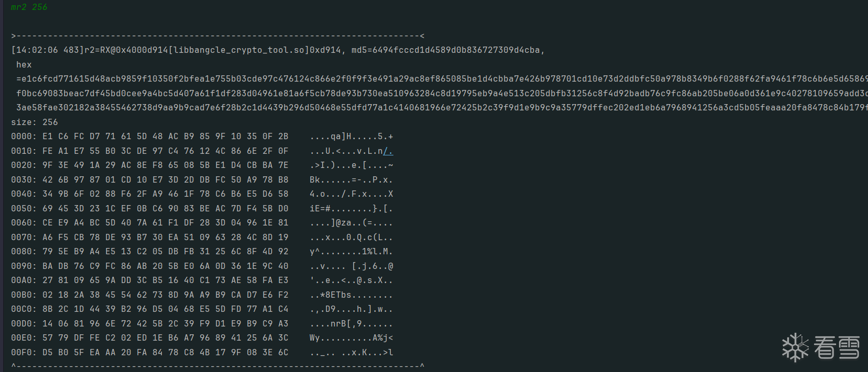The image size is (868, 372).
Task: Click the "size: 256" line
Action: 35,122
